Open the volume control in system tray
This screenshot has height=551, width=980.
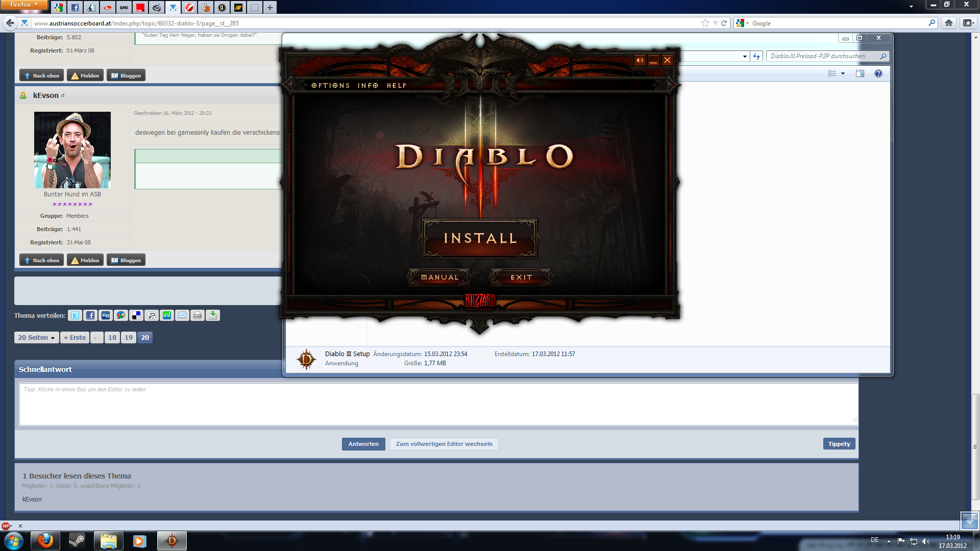coord(926,541)
